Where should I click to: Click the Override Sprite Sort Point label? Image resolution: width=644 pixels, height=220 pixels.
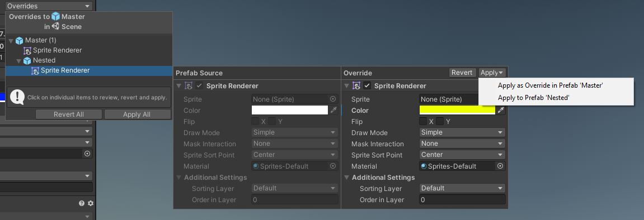[377, 155]
